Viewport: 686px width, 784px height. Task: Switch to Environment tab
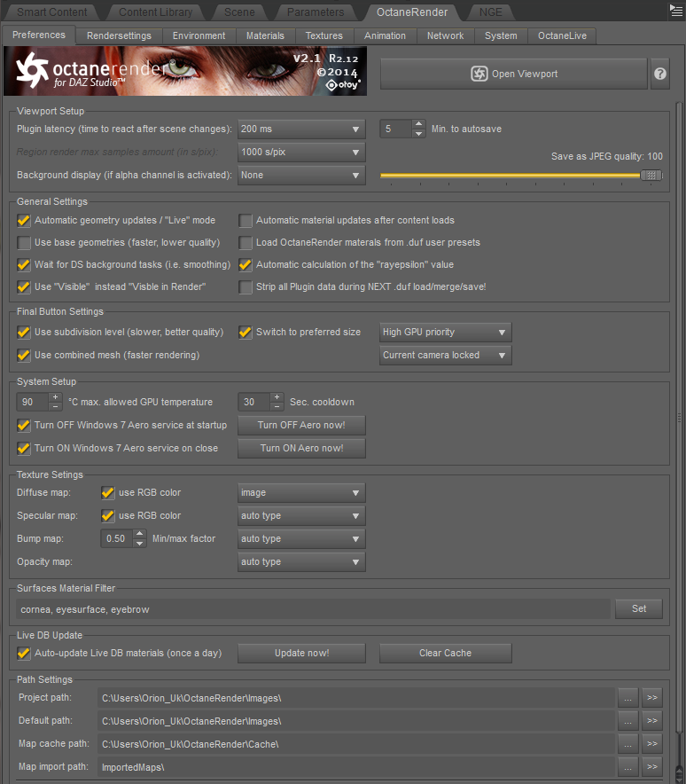point(199,36)
